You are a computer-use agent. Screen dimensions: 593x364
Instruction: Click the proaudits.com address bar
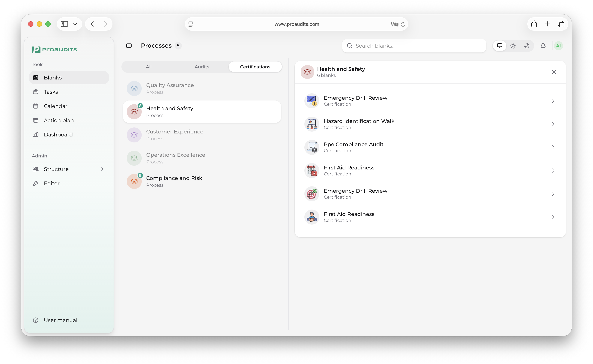[x=296, y=24]
